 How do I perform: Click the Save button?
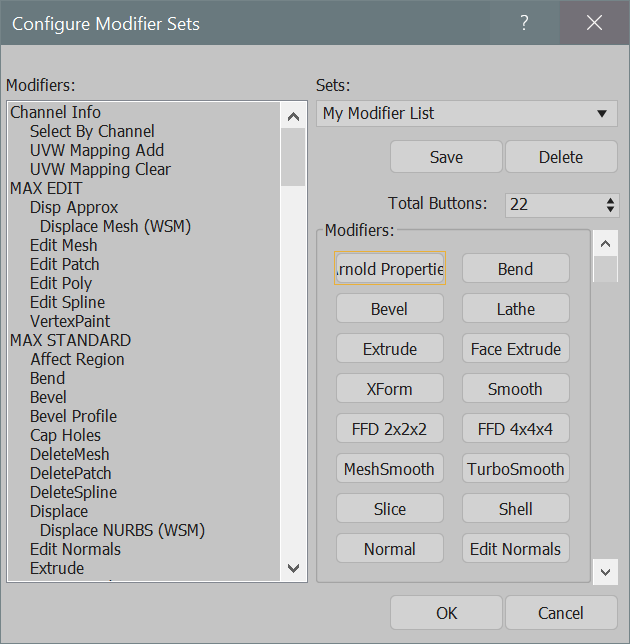click(446, 157)
